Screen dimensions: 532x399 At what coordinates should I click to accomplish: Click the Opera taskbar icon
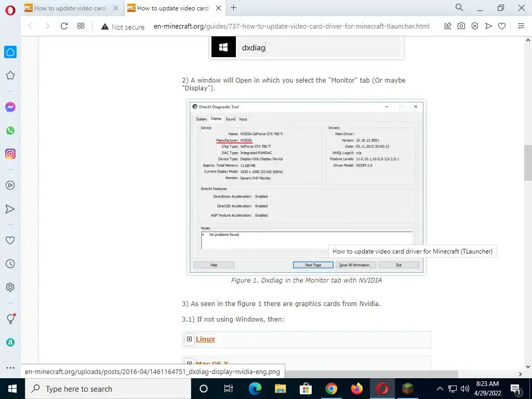click(382, 389)
